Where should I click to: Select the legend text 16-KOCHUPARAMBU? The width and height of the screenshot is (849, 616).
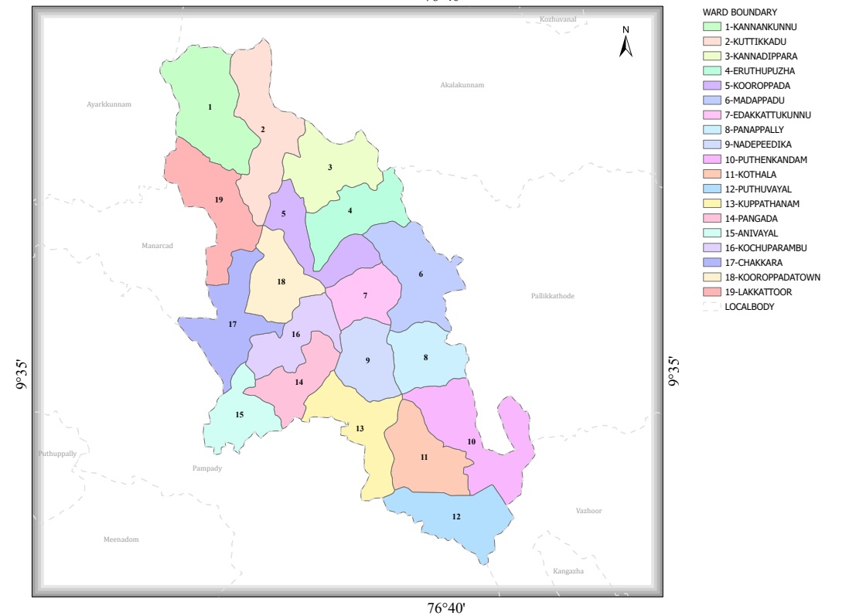tap(765, 248)
